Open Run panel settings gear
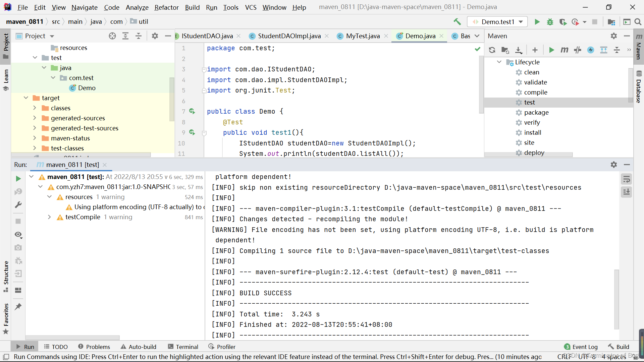This screenshot has width=644, height=362. point(614,165)
